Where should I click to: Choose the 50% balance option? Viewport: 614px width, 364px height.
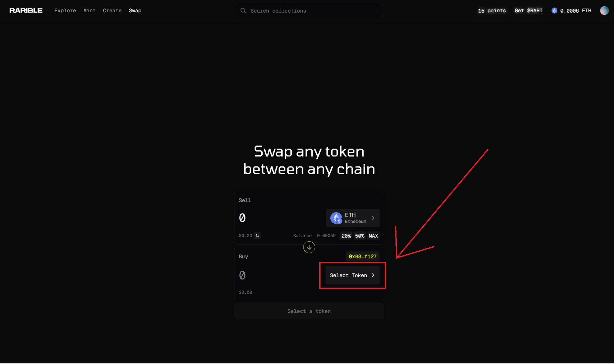[x=359, y=236]
